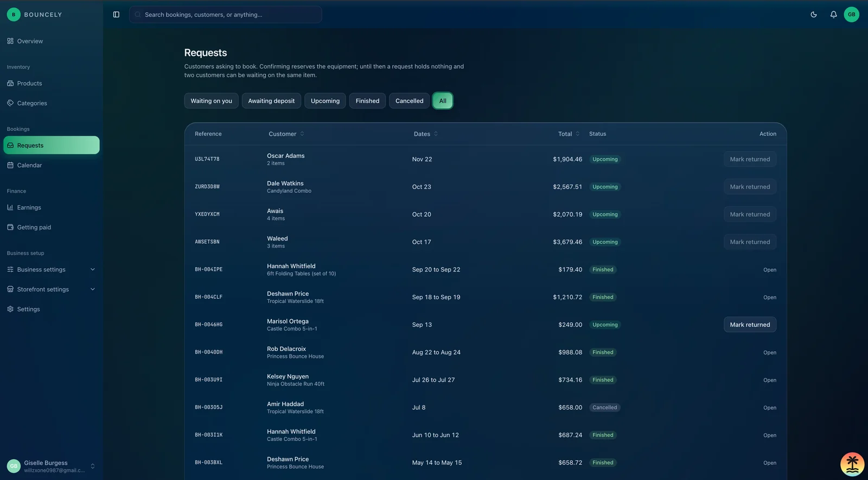The height and width of the screenshot is (480, 868).
Task: Click reference code U3L74T78
Action: (207, 159)
